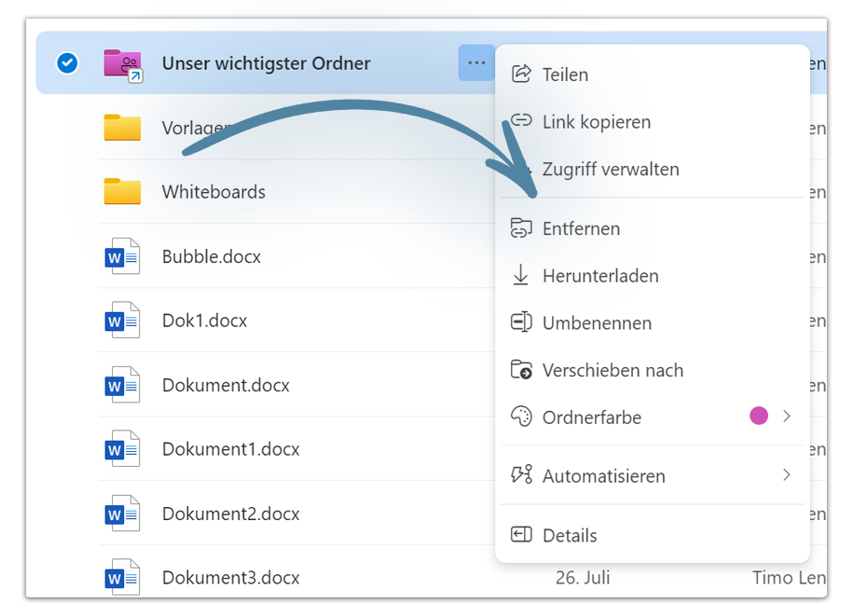Viewport: 853px width, 616px height.
Task: Deselect Unser wichtigster Ordner via its checkmark
Action: coord(66,63)
